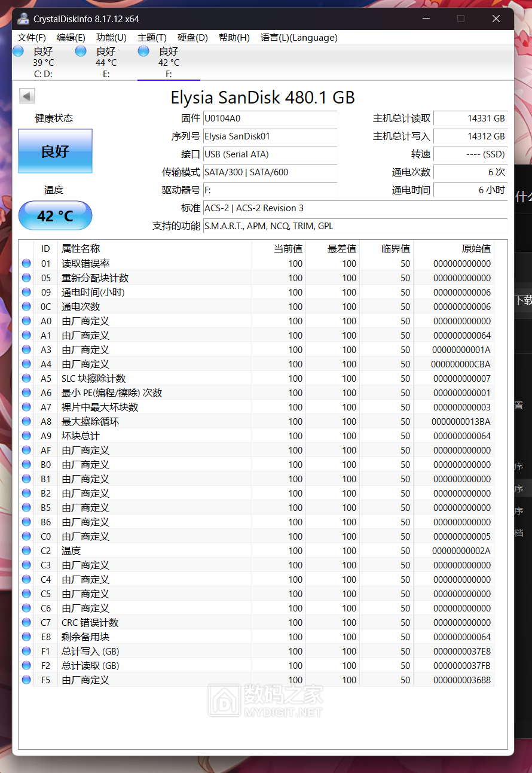Click the 最差值 column header
Viewport: 532px width, 773px height.
(332, 248)
